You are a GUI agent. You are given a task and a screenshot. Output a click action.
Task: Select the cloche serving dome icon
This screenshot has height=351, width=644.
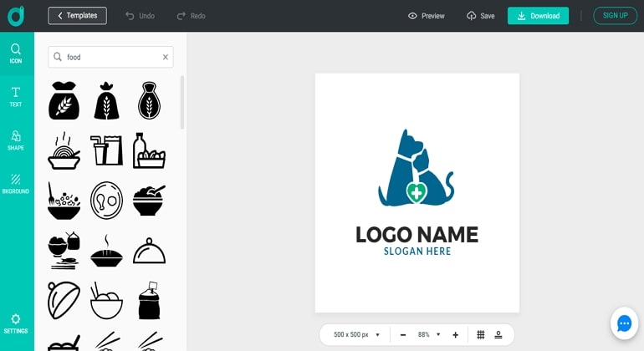(x=149, y=251)
